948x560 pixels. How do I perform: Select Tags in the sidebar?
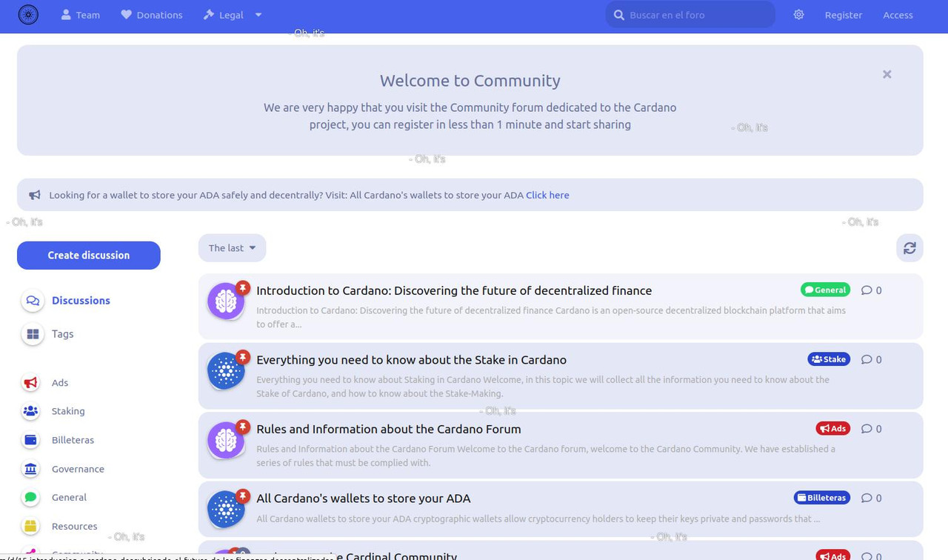point(62,333)
